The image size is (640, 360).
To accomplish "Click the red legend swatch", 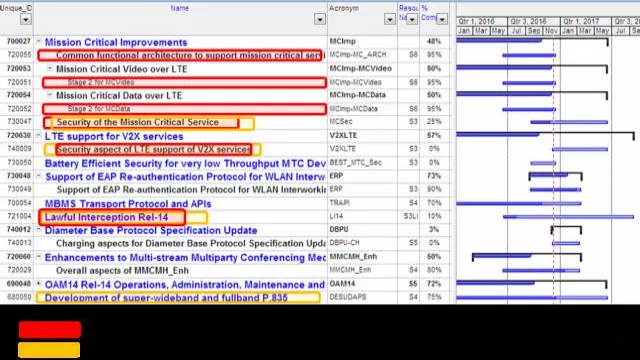I will point(50,330).
